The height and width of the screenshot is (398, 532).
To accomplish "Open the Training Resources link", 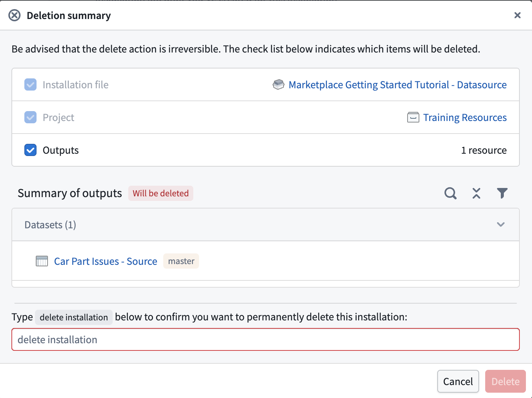I will [465, 117].
